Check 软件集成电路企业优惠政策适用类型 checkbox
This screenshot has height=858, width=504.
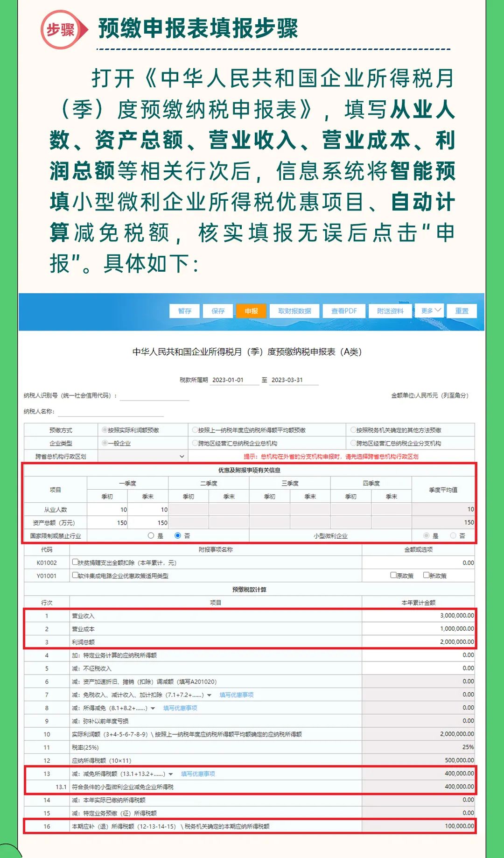click(75, 575)
